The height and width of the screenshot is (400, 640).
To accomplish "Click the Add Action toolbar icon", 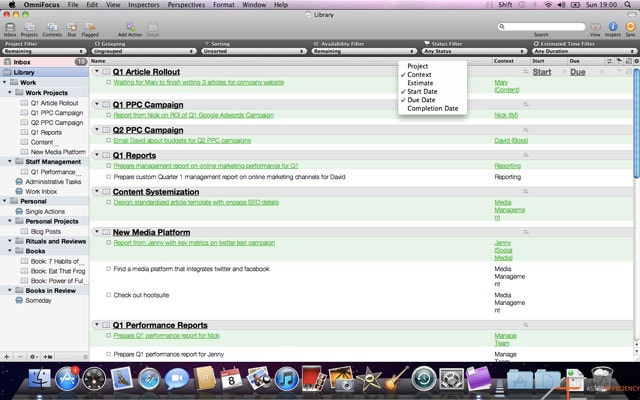I will (130, 28).
